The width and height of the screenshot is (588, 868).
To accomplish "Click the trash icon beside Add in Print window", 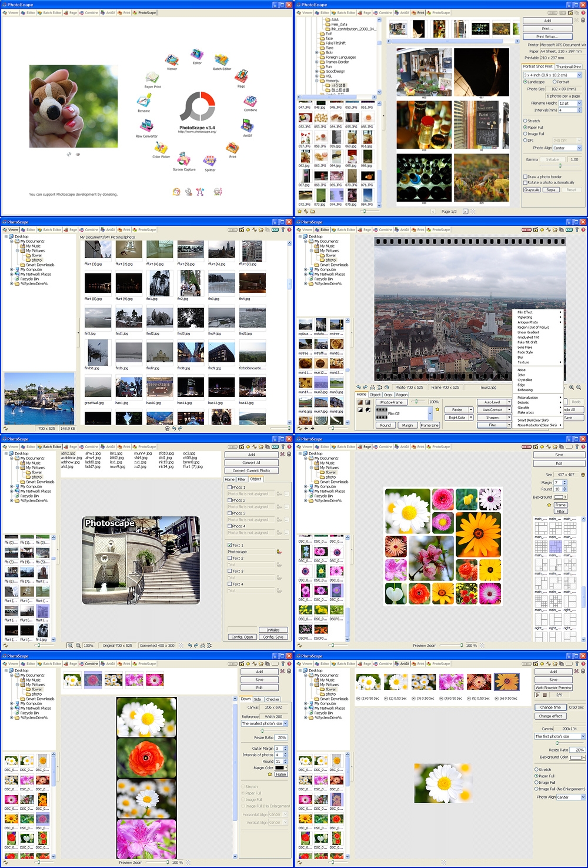I will 583,21.
